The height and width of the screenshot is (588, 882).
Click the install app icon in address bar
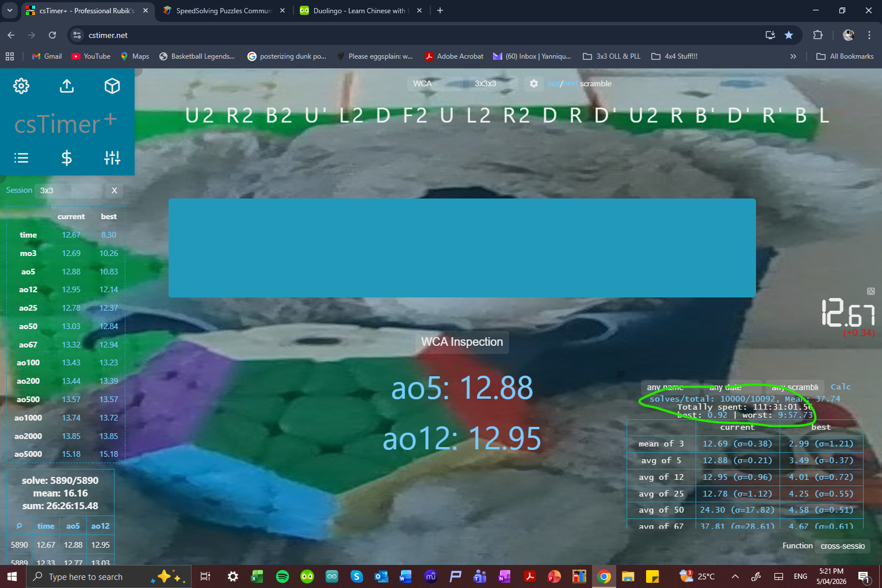770,35
